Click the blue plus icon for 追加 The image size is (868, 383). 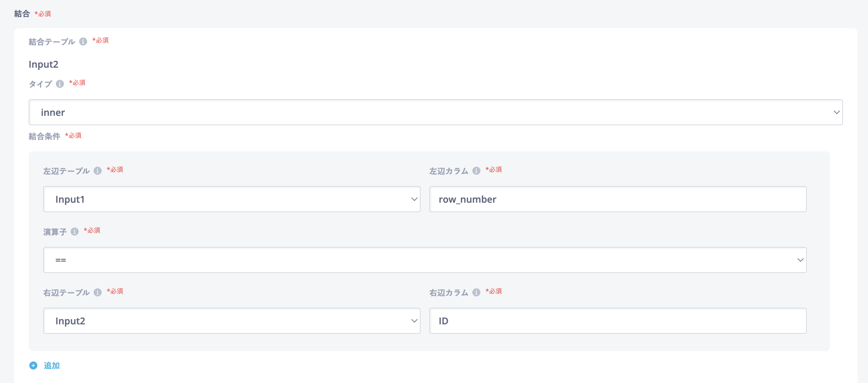click(x=33, y=366)
